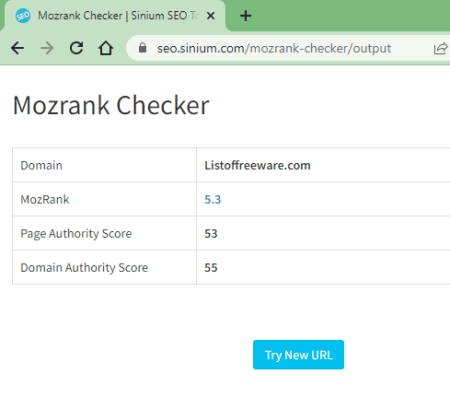Select the Listoffreeware.com domain text
This screenshot has height=397, width=450.
257,165
